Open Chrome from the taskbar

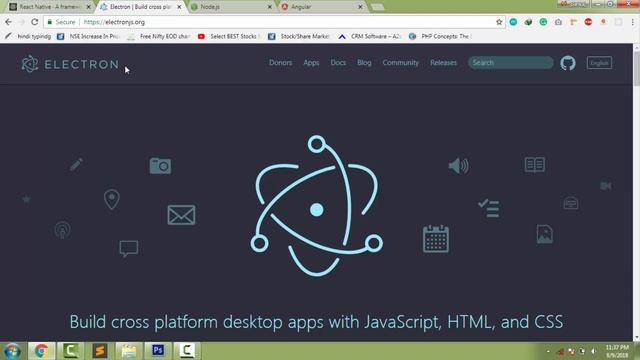tap(41, 351)
